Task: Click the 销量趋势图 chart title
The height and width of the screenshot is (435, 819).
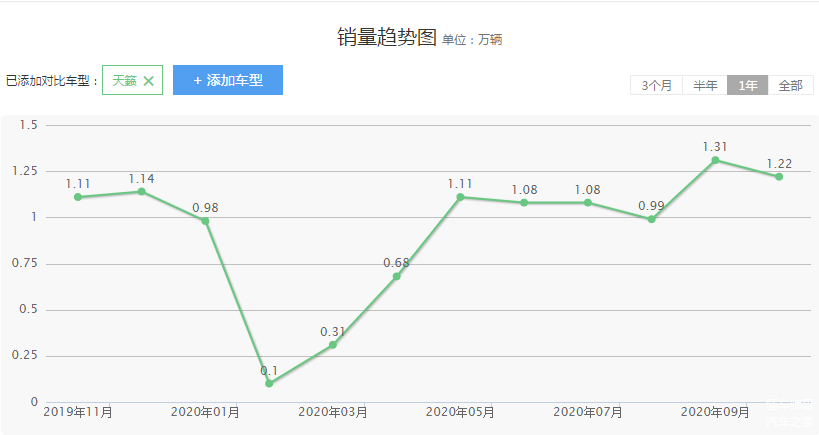Action: point(387,38)
